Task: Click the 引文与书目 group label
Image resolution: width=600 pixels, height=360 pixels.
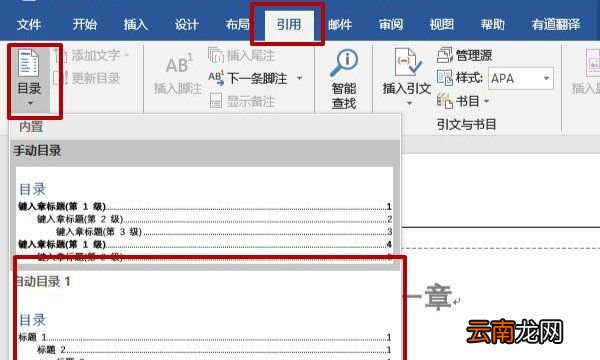Action: (466, 124)
